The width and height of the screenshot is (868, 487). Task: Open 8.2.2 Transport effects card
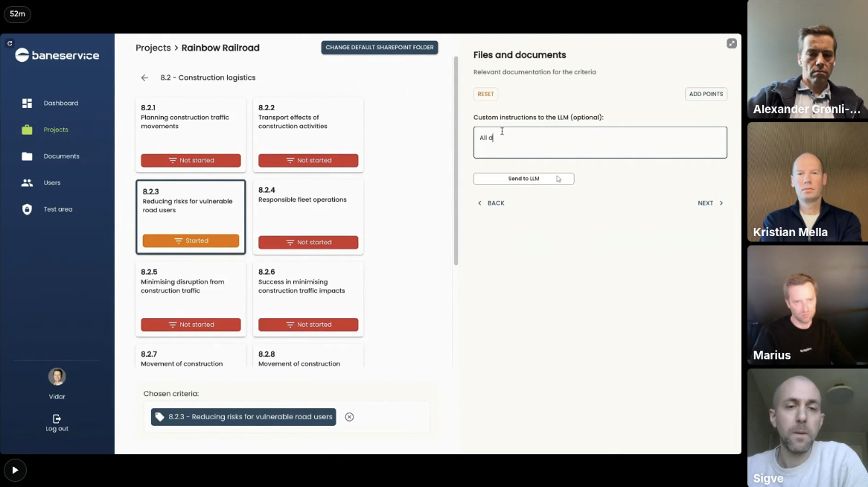(308, 135)
